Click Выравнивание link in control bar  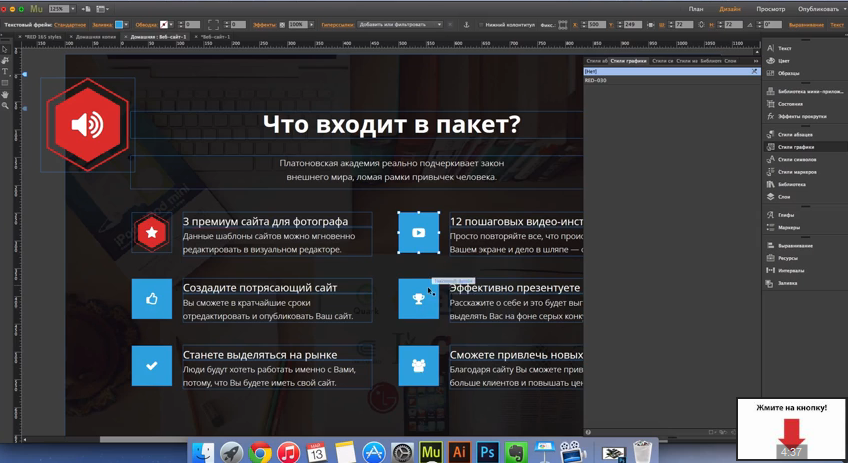coord(806,25)
